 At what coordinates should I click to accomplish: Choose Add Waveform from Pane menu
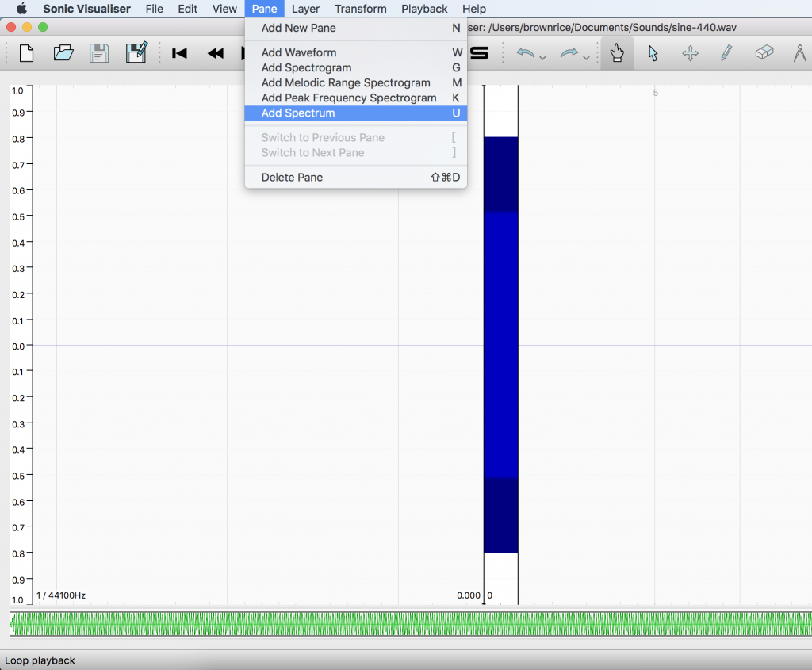tap(356, 52)
